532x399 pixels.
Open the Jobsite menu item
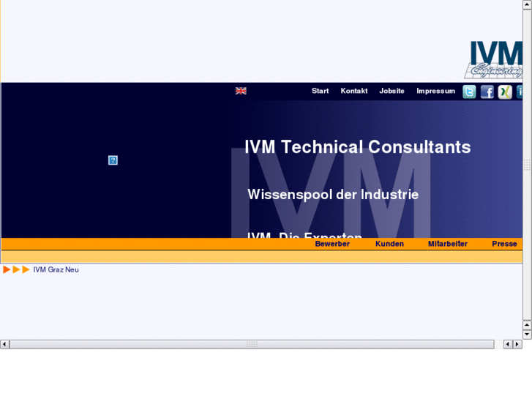coord(392,91)
